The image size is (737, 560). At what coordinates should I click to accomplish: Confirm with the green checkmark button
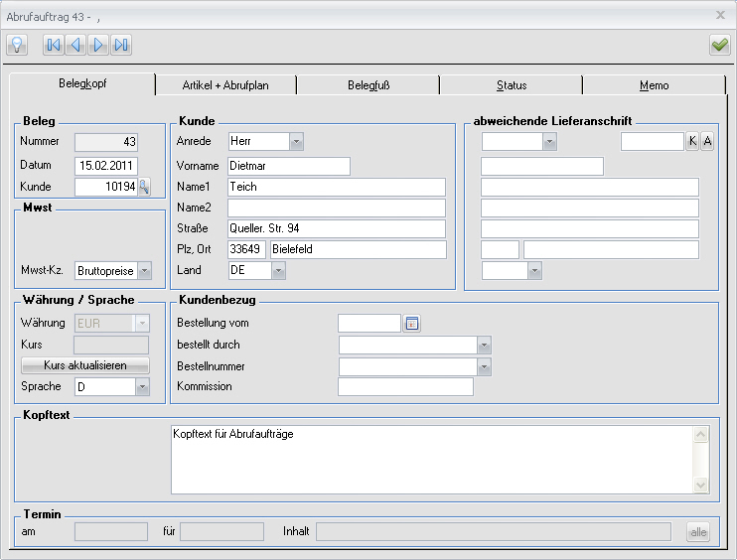coord(719,45)
